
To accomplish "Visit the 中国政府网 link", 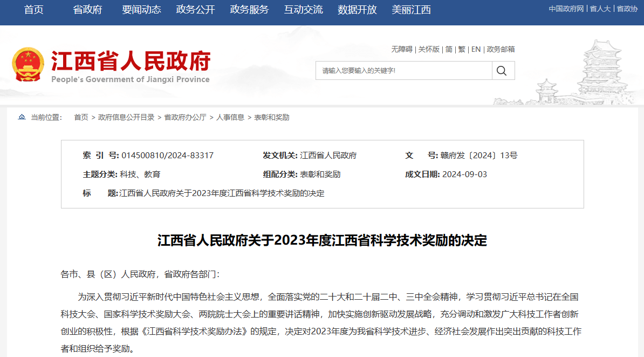I will click(x=566, y=8).
